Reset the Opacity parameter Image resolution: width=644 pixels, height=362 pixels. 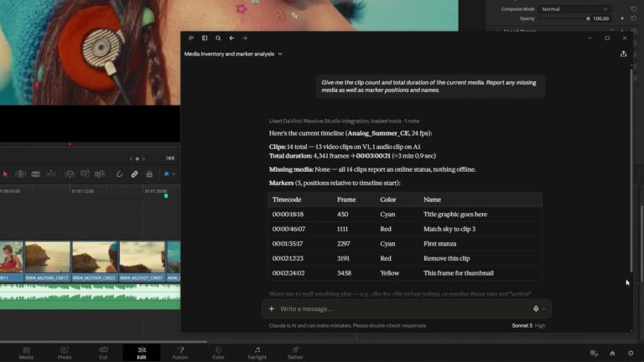coord(634,18)
